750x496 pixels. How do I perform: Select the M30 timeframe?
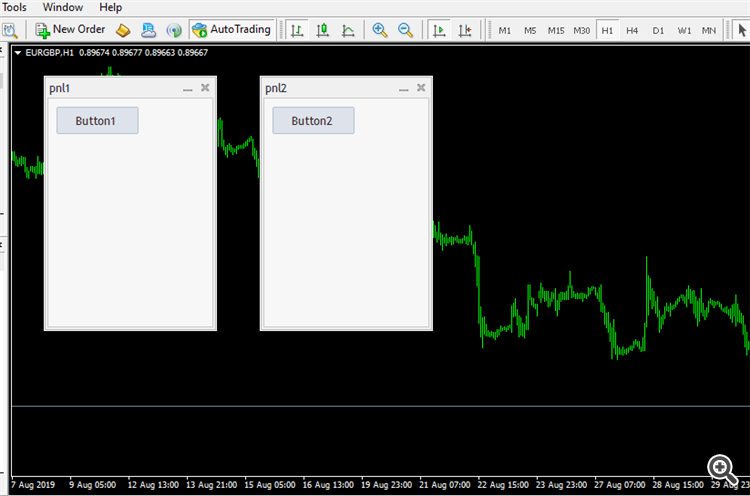(582, 31)
